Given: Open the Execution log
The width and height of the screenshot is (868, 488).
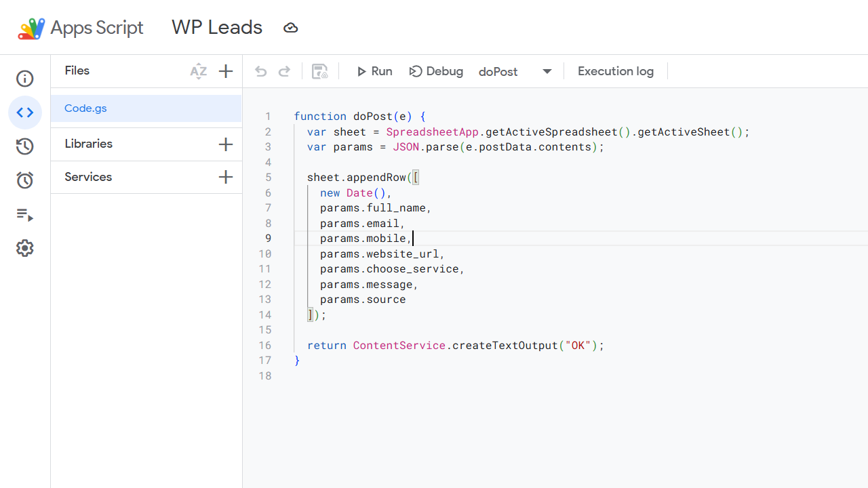Looking at the screenshot, I should tap(615, 71).
